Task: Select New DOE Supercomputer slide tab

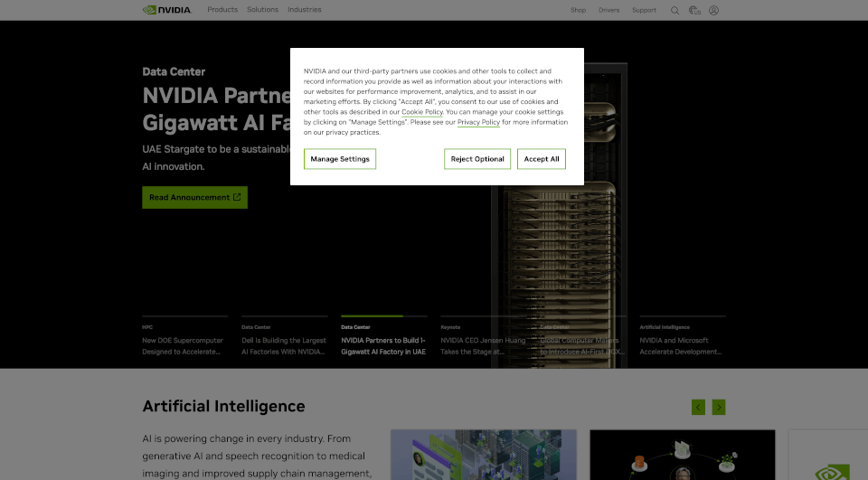Action: 184,336
